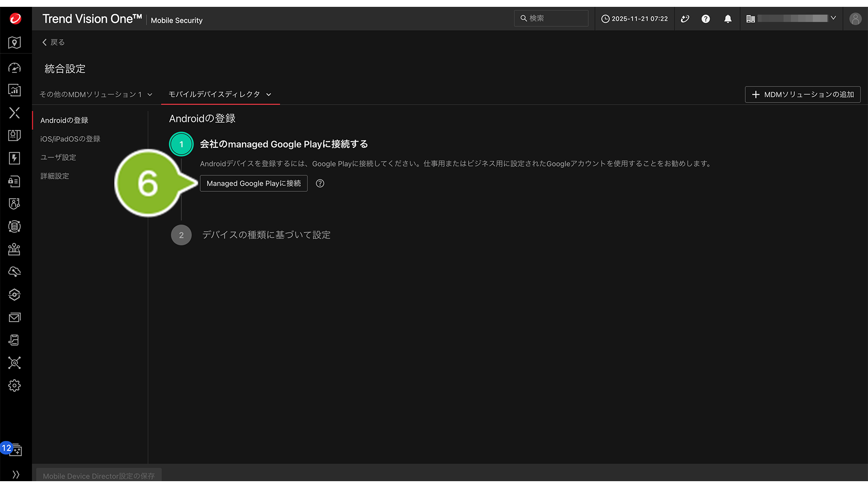Open the lightning bolt sidebar icon

(15, 158)
